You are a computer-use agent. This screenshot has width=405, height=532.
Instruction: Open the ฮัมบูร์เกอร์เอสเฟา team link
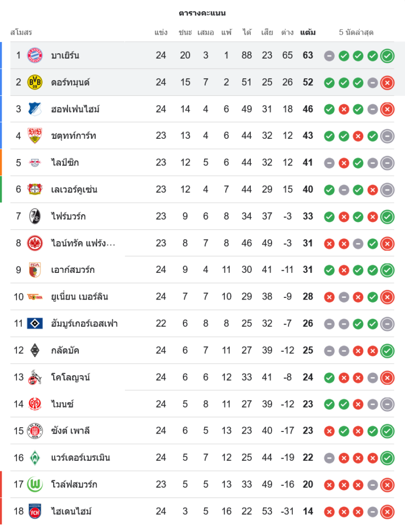click(x=84, y=323)
